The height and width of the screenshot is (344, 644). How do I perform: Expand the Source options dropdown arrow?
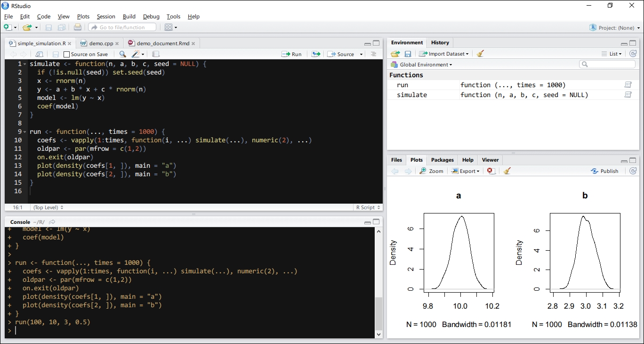pyautogui.click(x=362, y=55)
